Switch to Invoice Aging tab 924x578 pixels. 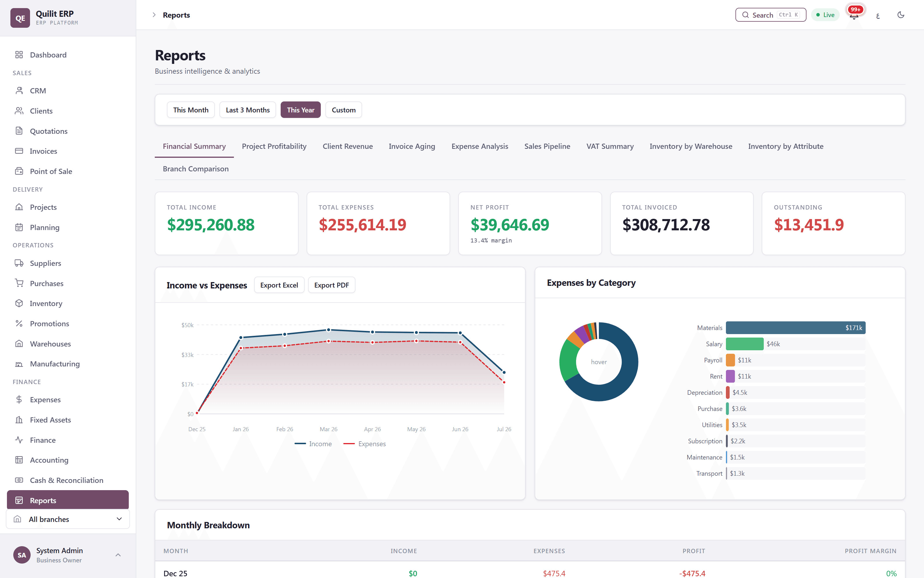pos(412,147)
